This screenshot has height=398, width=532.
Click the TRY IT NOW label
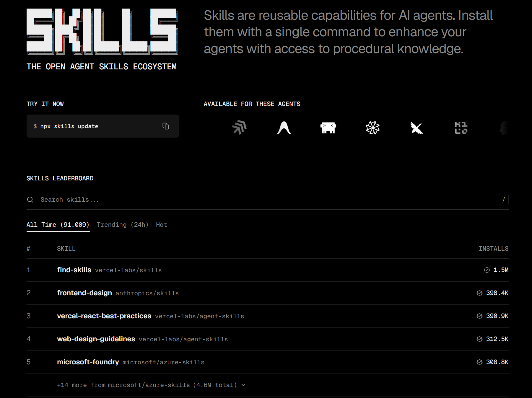click(45, 104)
